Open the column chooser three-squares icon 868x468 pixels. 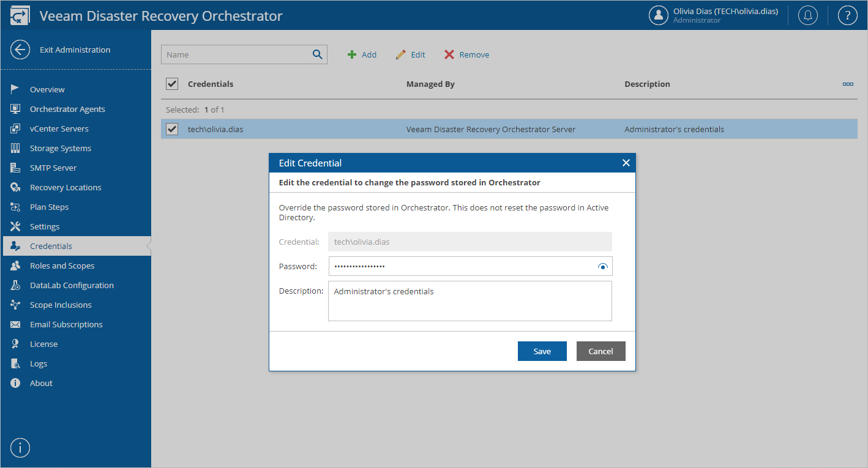848,84
